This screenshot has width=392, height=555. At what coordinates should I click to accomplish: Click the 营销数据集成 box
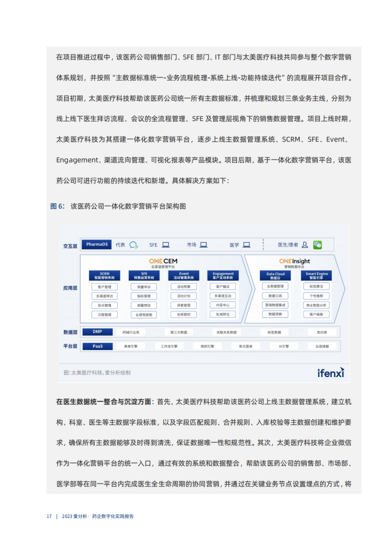tap(276, 305)
